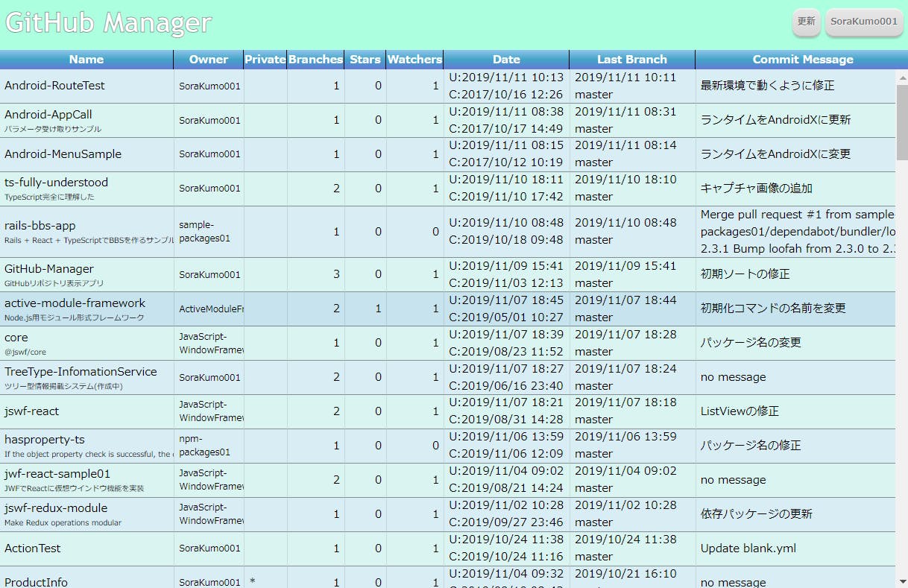
Task: Click commit message キャプチャ画像の追加
Action: click(756, 189)
